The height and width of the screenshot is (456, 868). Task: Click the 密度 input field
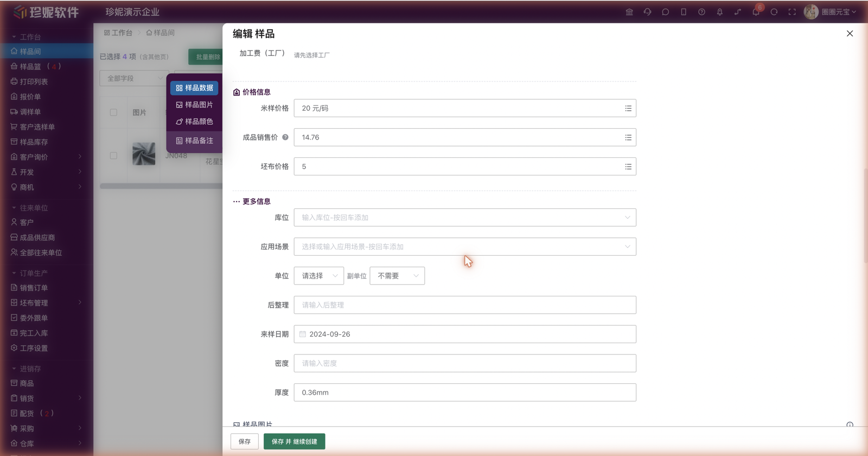click(x=465, y=363)
